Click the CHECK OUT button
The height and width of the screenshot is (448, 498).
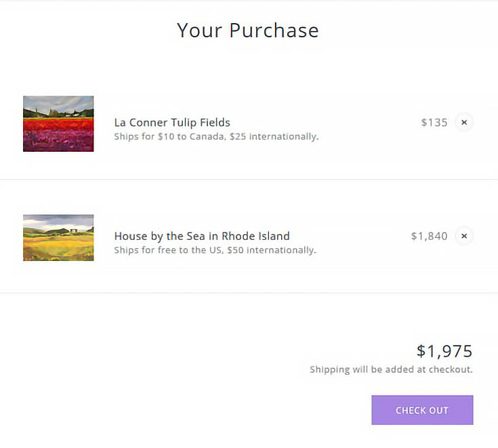click(422, 410)
